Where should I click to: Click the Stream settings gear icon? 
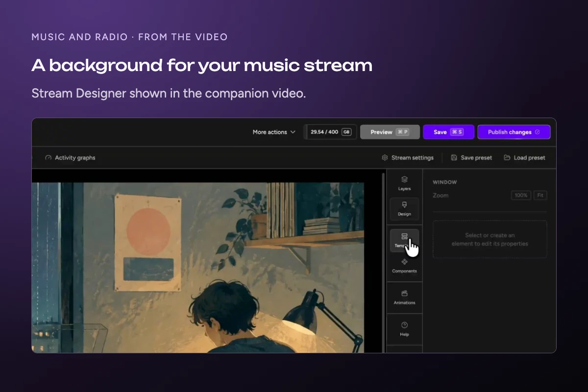pyautogui.click(x=385, y=158)
